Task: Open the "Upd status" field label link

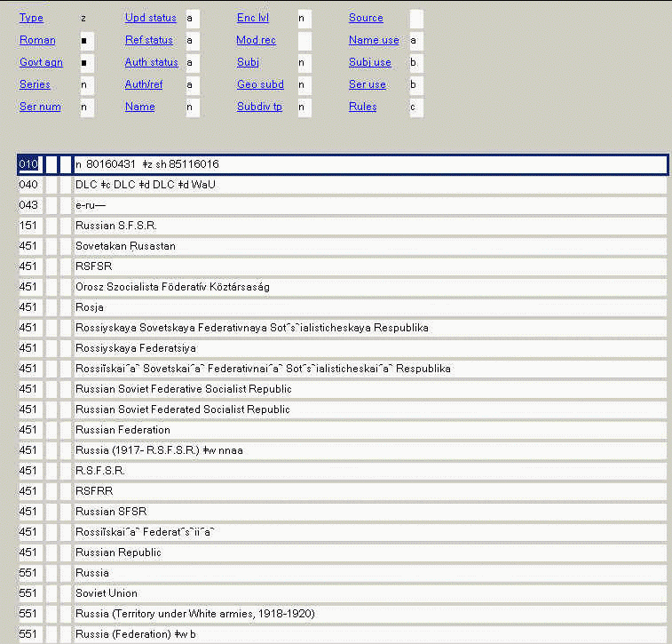Action: click(x=150, y=18)
